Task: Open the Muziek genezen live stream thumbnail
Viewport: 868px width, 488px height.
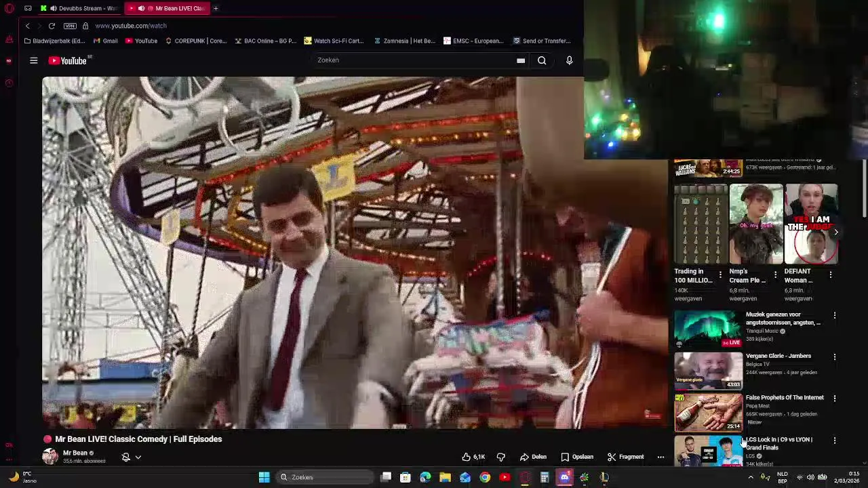Action: tap(708, 329)
